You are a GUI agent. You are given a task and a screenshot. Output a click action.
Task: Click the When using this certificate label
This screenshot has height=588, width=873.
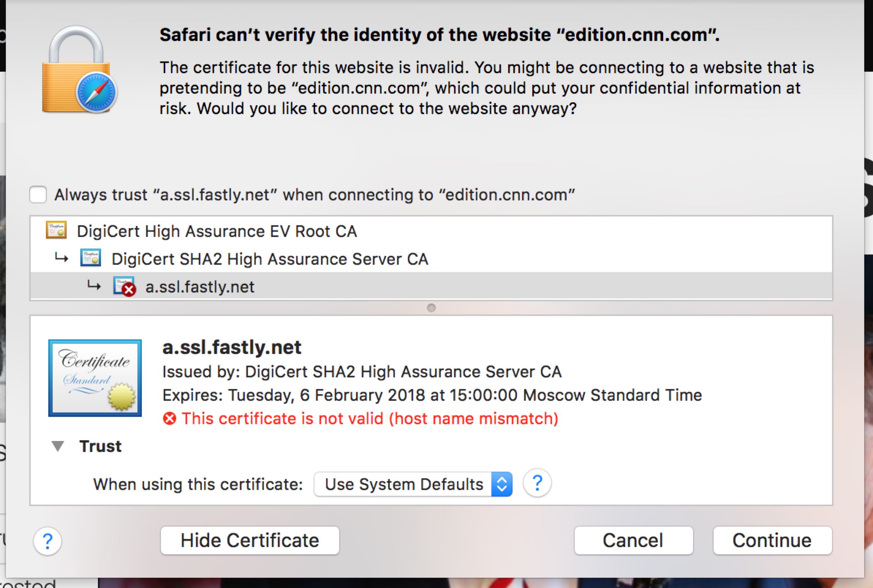click(198, 484)
